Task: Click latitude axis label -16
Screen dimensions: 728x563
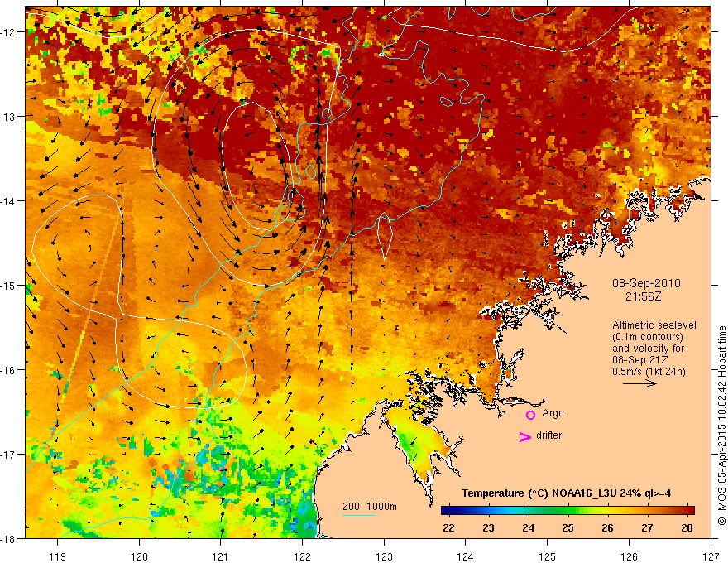Action: (x=9, y=370)
